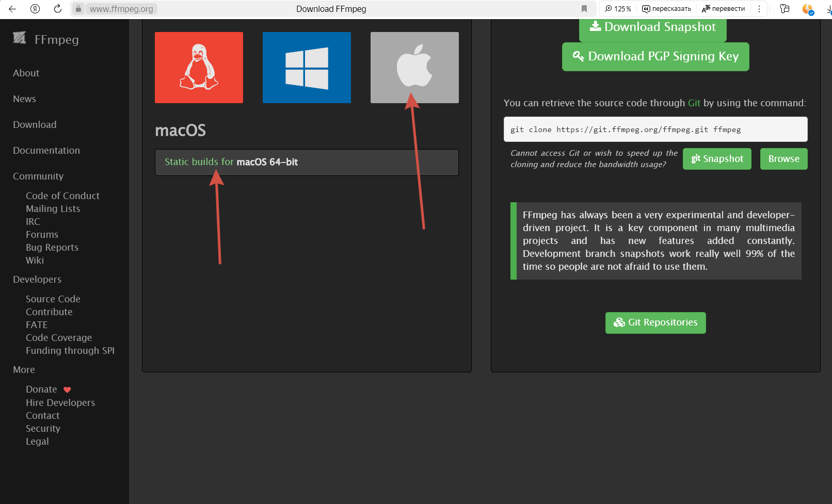Image resolution: width=832 pixels, height=504 pixels.
Task: Open the Wiki link
Action: pos(35,261)
